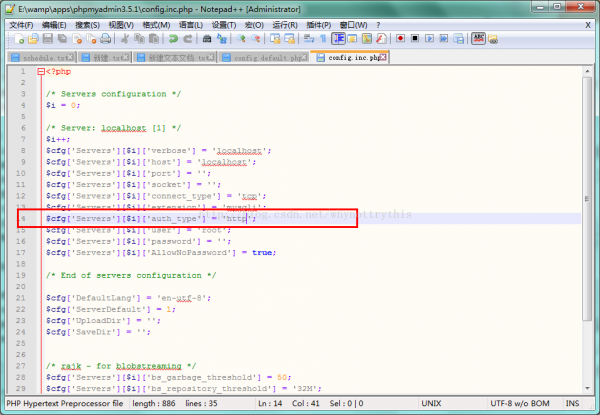Open the ? help menu
Viewport: 600px width, 415px height.
[378, 25]
